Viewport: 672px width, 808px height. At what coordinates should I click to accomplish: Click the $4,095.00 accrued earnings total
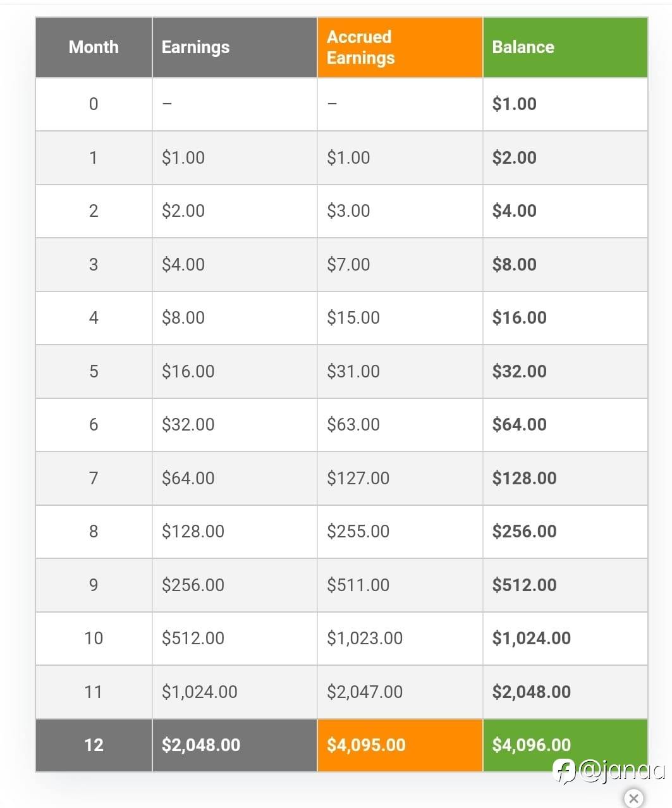coord(366,745)
